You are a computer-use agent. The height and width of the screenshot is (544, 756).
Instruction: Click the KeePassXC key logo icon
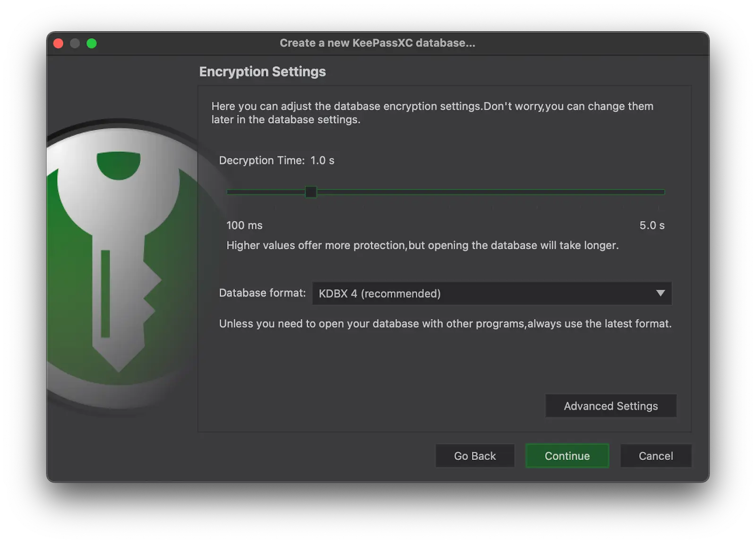coord(118,260)
